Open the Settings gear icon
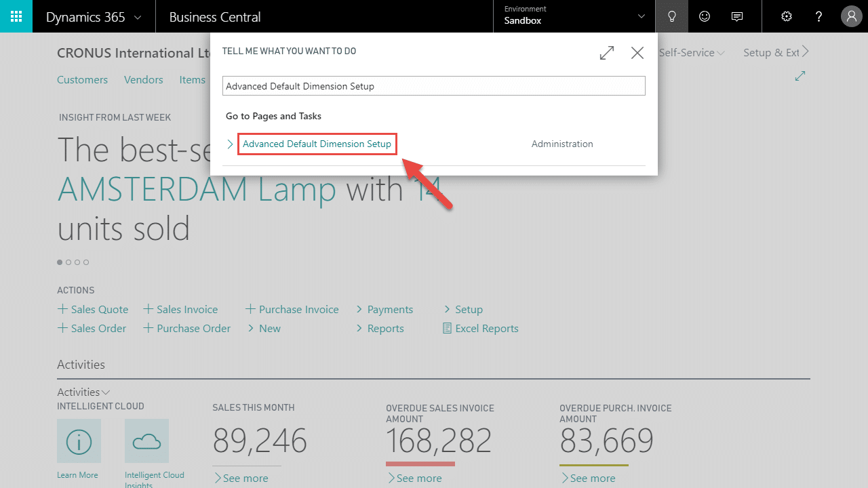This screenshot has width=868, height=488. pos(786,16)
